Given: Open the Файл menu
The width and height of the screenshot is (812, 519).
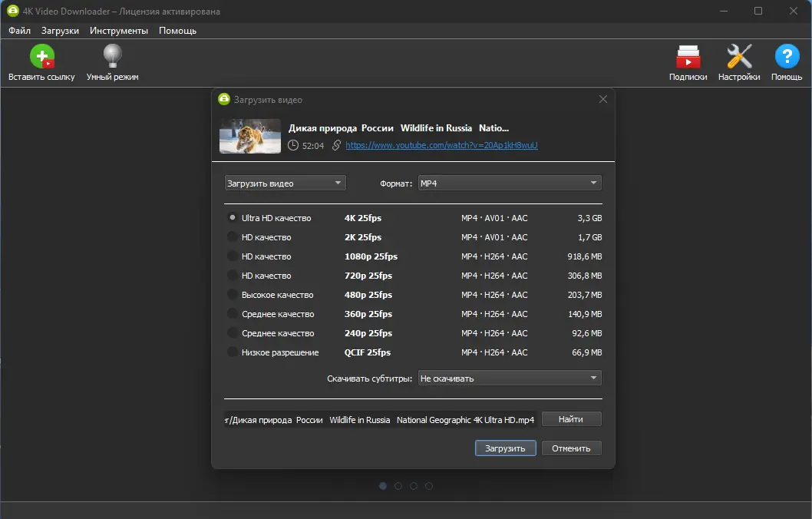Looking at the screenshot, I should [20, 31].
